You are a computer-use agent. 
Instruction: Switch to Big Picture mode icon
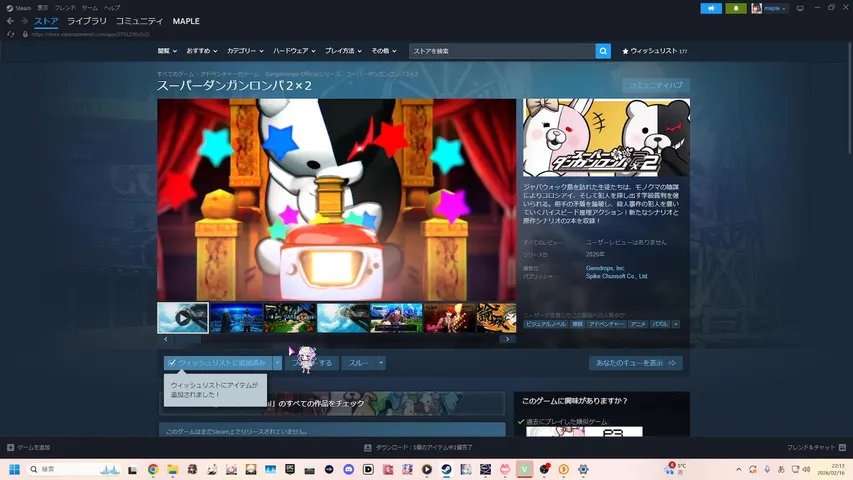pyautogui.click(x=800, y=8)
